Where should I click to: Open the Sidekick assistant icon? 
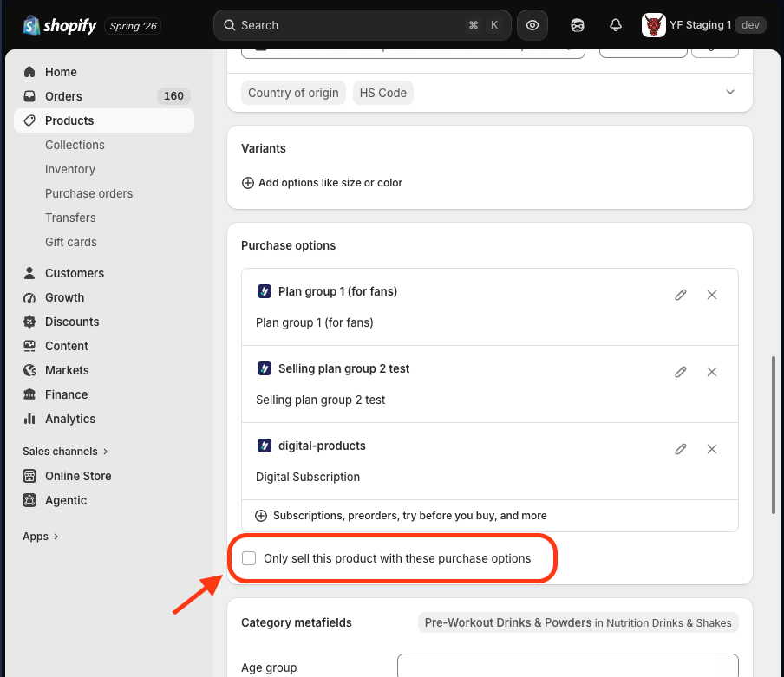577,25
